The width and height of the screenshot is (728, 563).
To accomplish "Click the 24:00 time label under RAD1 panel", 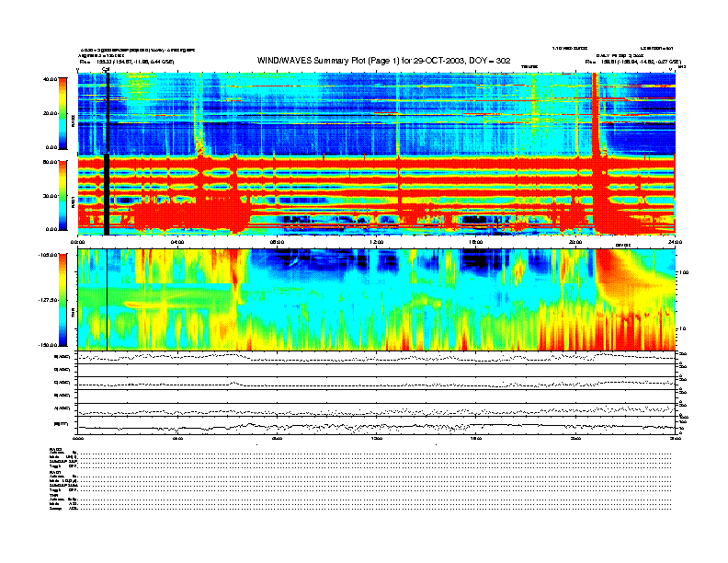I will (x=675, y=242).
